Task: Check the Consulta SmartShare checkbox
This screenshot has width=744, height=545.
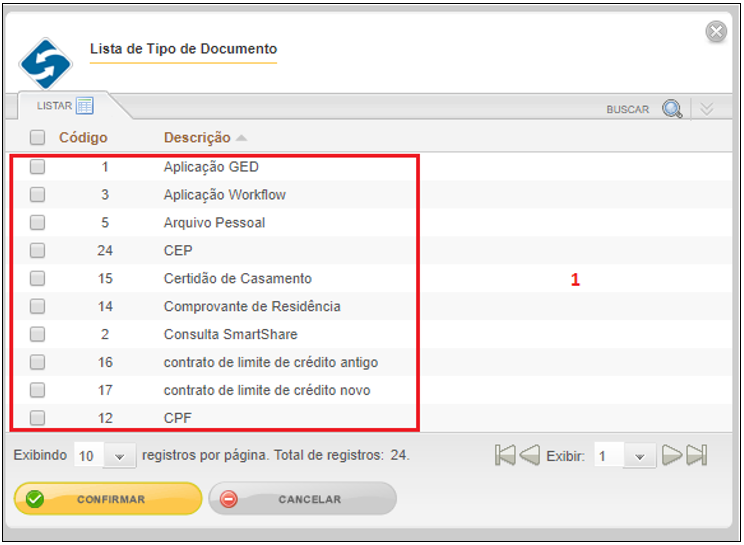Action: coord(37,334)
